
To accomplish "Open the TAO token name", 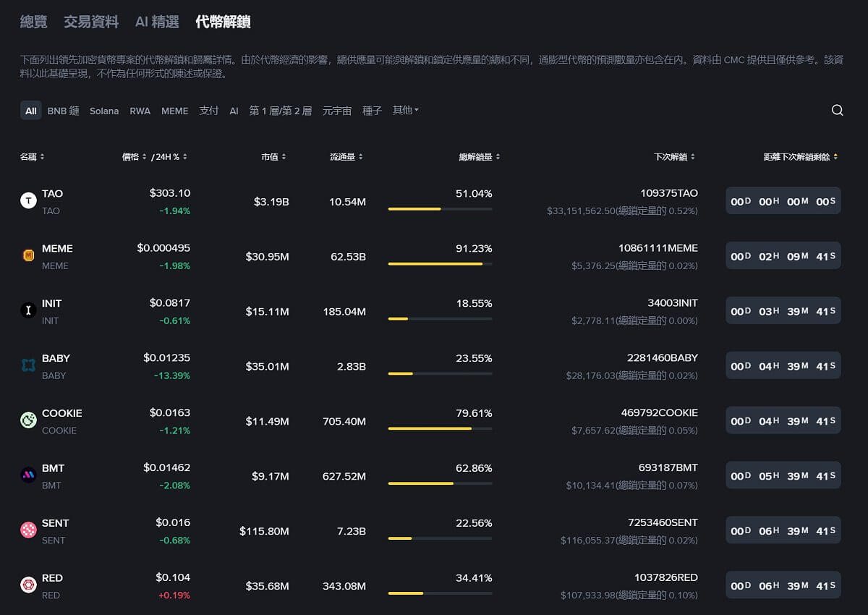I will pyautogui.click(x=52, y=194).
